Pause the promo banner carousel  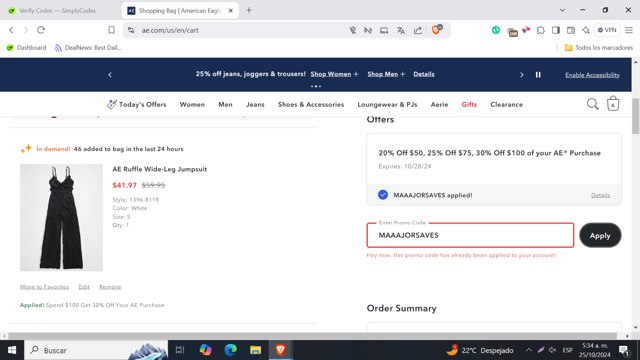point(538,75)
